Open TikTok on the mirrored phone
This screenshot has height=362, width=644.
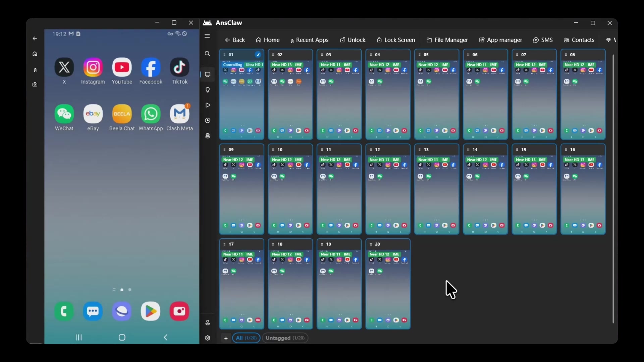coord(179,67)
